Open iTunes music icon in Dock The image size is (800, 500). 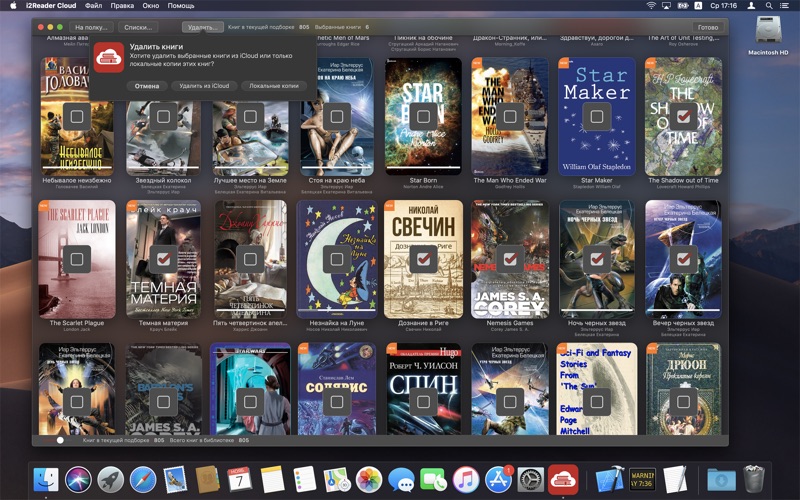pyautogui.click(x=466, y=480)
